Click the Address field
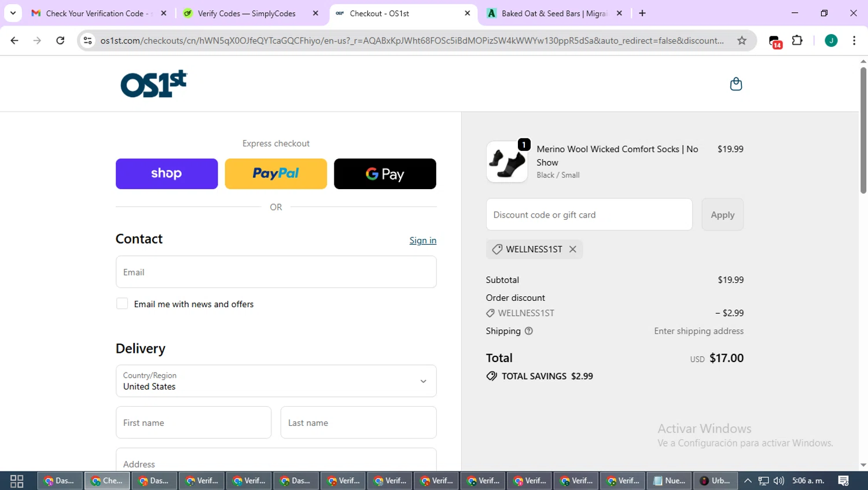Image resolution: width=868 pixels, height=490 pixels. [276, 460]
